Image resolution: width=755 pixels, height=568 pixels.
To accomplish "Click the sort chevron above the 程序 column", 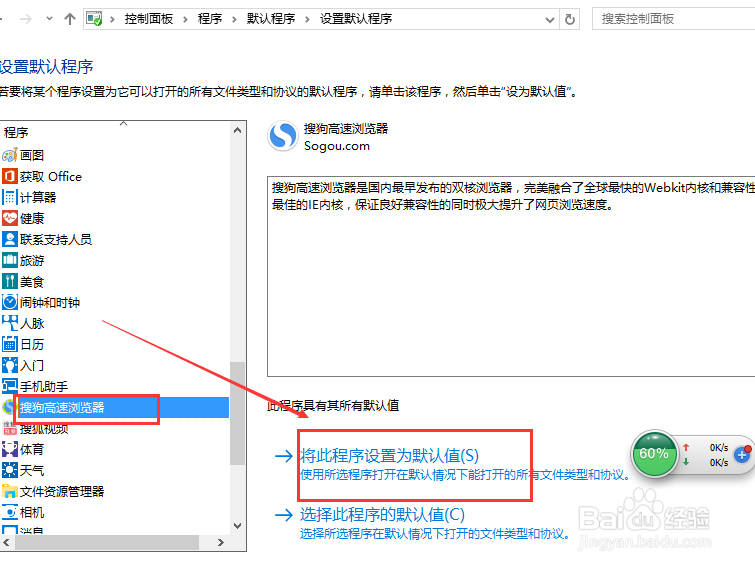I will click(x=124, y=124).
